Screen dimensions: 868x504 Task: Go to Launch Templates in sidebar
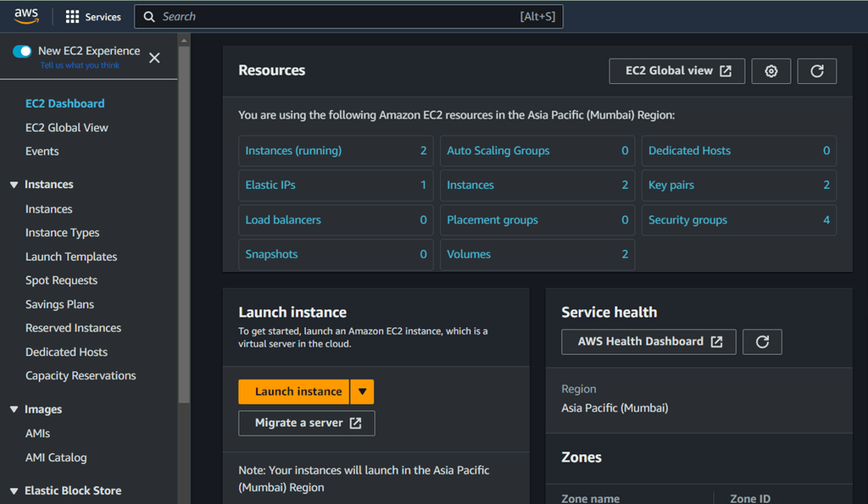[71, 257]
